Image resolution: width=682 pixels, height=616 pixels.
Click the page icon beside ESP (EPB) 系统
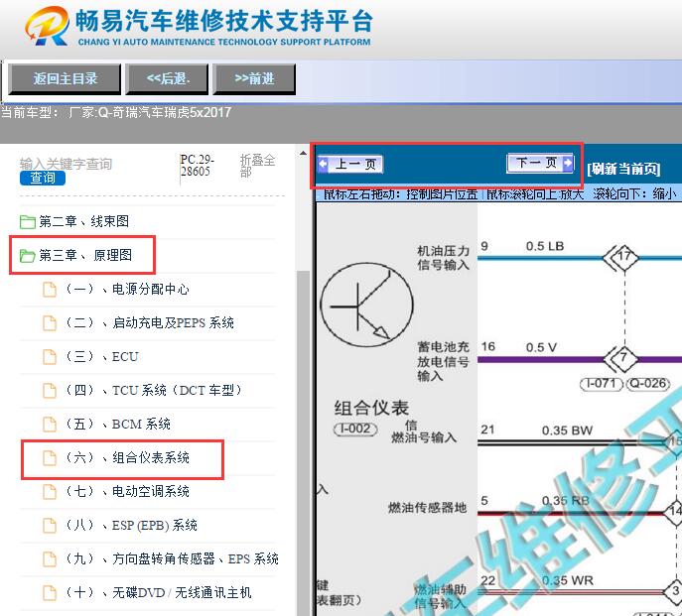[50, 526]
